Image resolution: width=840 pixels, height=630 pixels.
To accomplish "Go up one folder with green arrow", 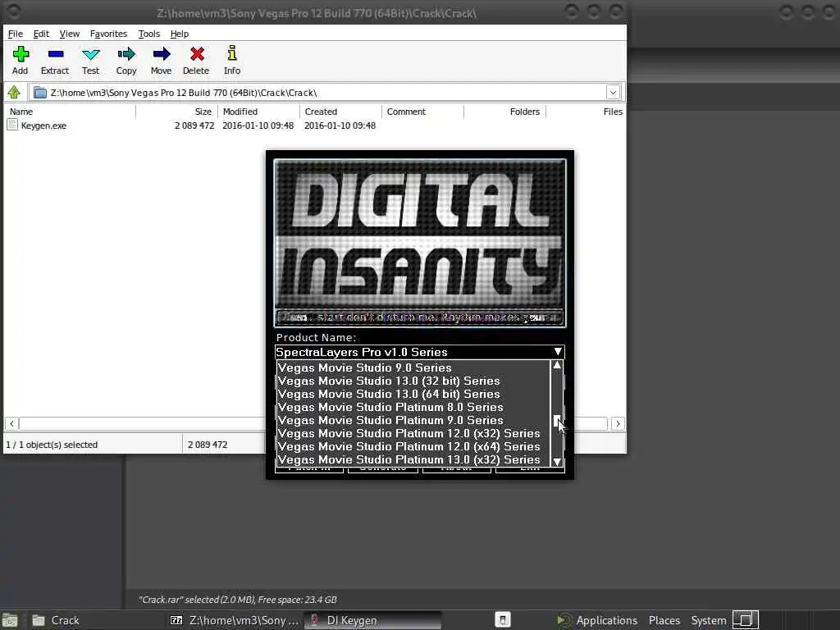I will [x=14, y=93].
